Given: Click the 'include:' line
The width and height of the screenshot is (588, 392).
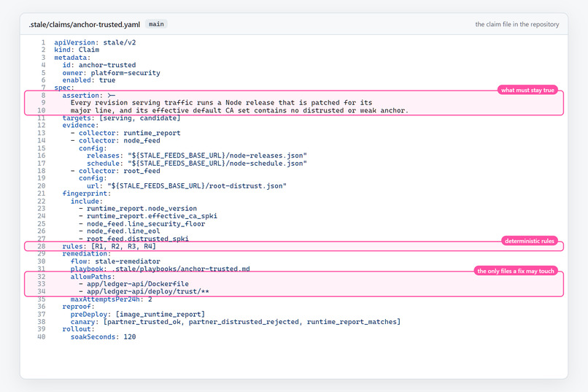Looking at the screenshot, I should tap(87, 201).
